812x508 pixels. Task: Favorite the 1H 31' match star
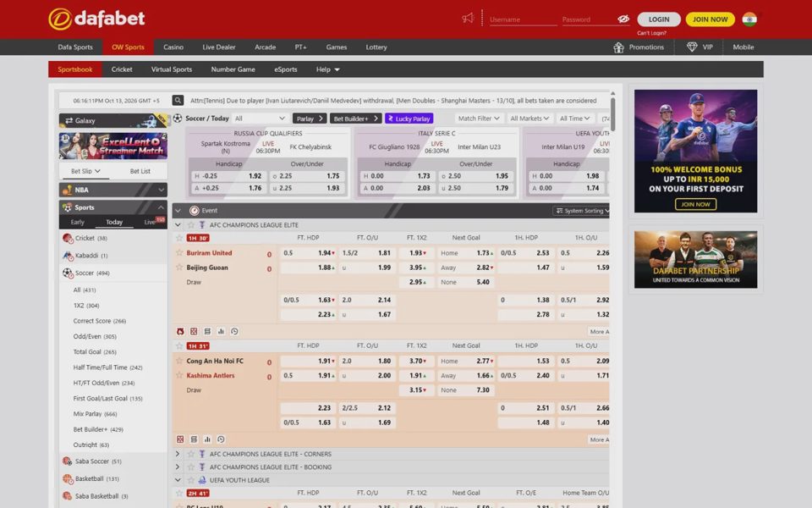tap(179, 345)
